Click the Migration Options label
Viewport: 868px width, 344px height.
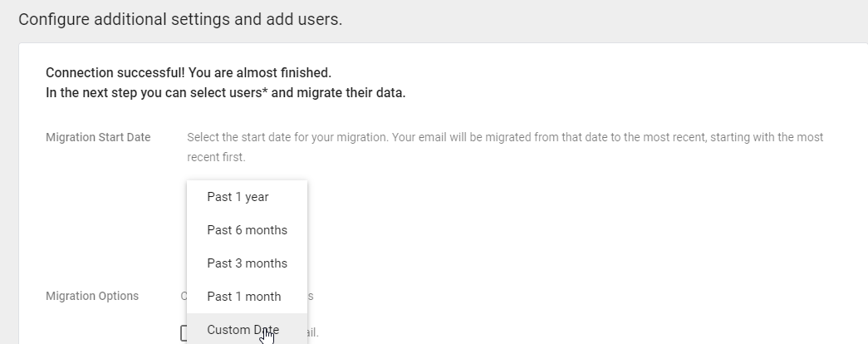92,296
